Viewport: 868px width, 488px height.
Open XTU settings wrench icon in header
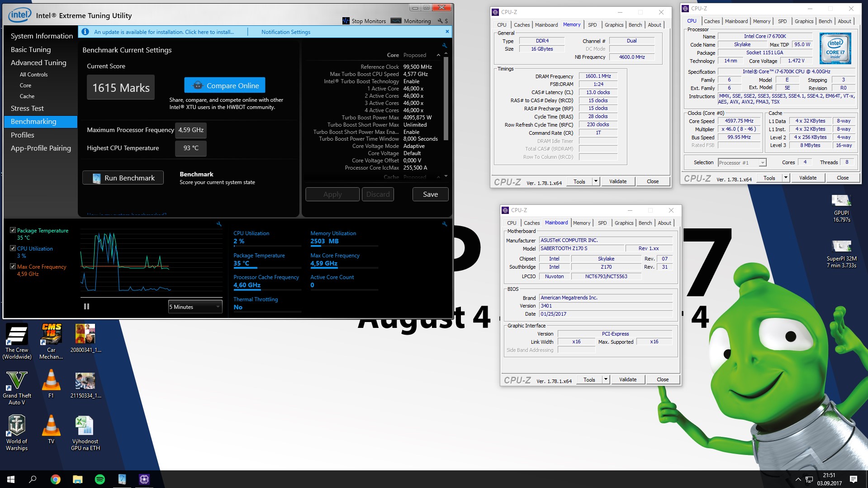(x=440, y=21)
